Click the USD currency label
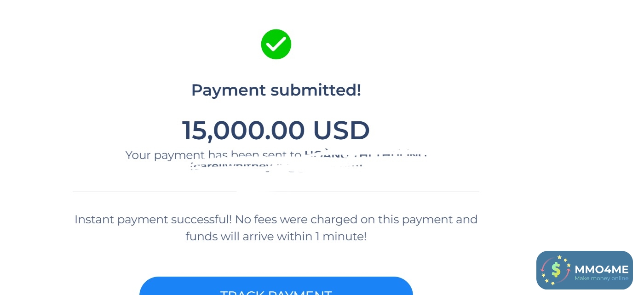Screen dimensions: 644x295 pos(341,130)
